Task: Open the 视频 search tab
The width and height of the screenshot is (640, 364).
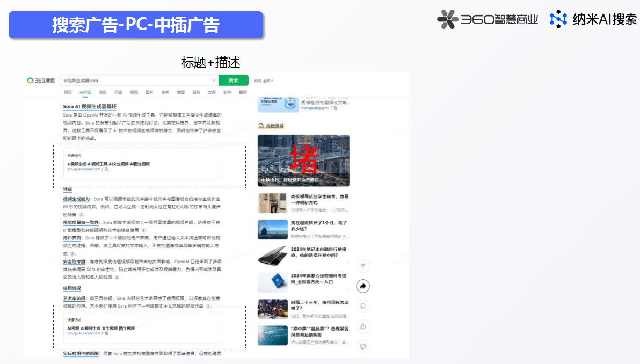Action: 134,93
